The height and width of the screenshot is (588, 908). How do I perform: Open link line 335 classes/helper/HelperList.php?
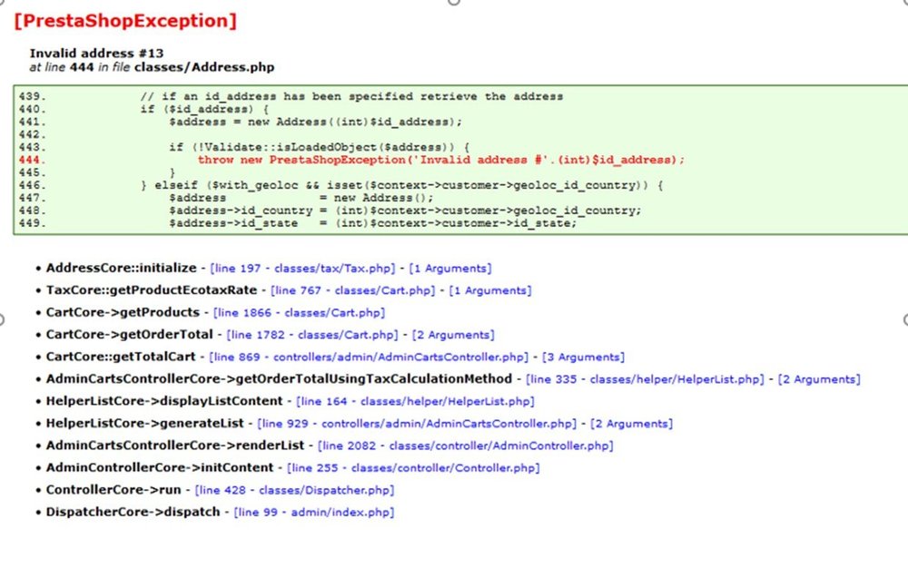(x=645, y=379)
